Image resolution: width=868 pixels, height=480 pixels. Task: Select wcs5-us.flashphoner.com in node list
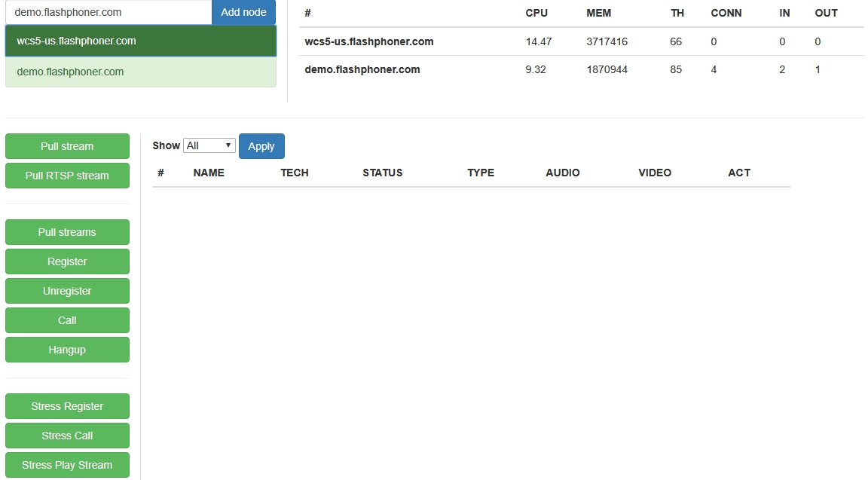[x=140, y=41]
